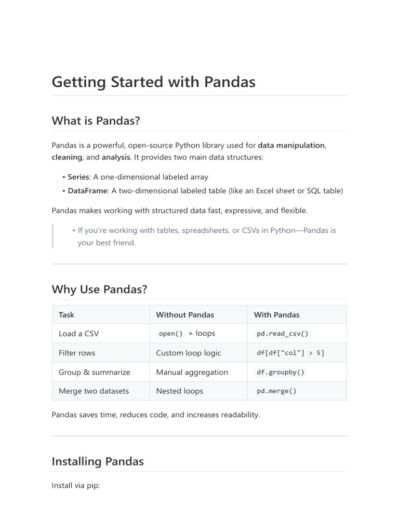This screenshot has height=532, width=399.
Task: Click the 'Installing Pandas' heading
Action: 98,461
